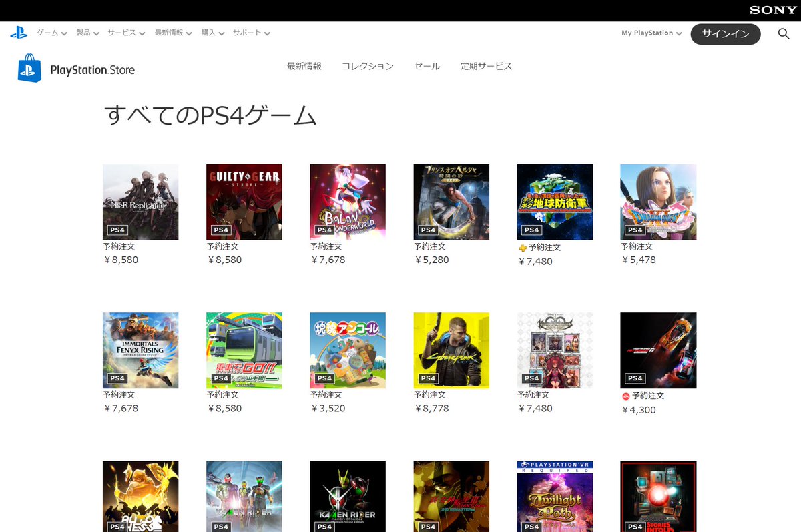This screenshot has height=532, width=801.
Task: Click 予約注文 under NieR Replicant
Action: 119,246
